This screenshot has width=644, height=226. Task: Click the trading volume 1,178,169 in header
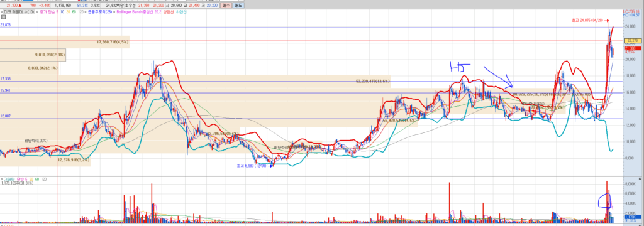[63, 5]
